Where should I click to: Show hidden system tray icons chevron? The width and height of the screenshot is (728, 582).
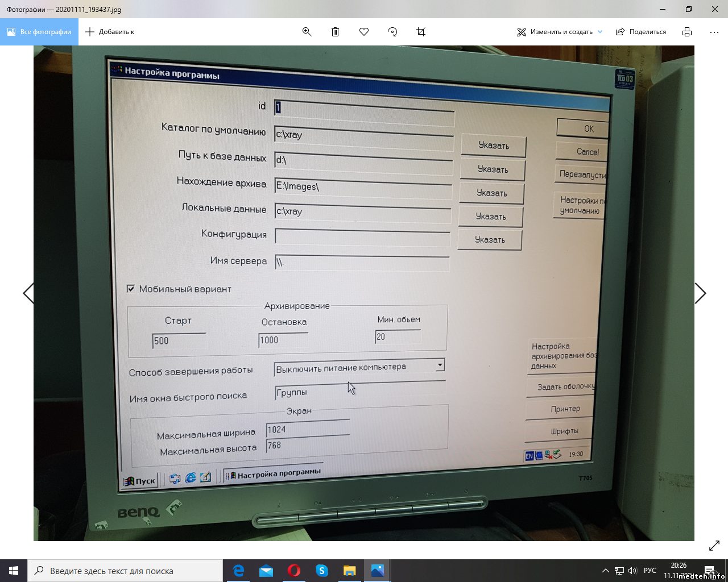[605, 571]
